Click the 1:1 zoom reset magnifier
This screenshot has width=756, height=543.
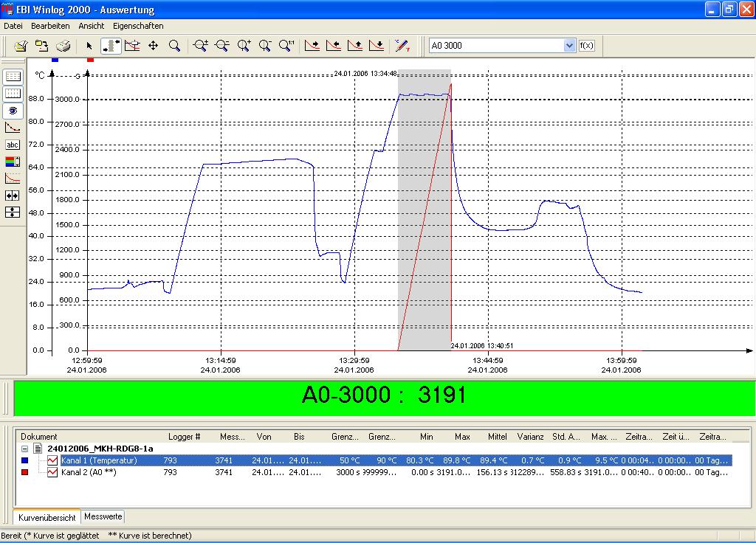(287, 46)
